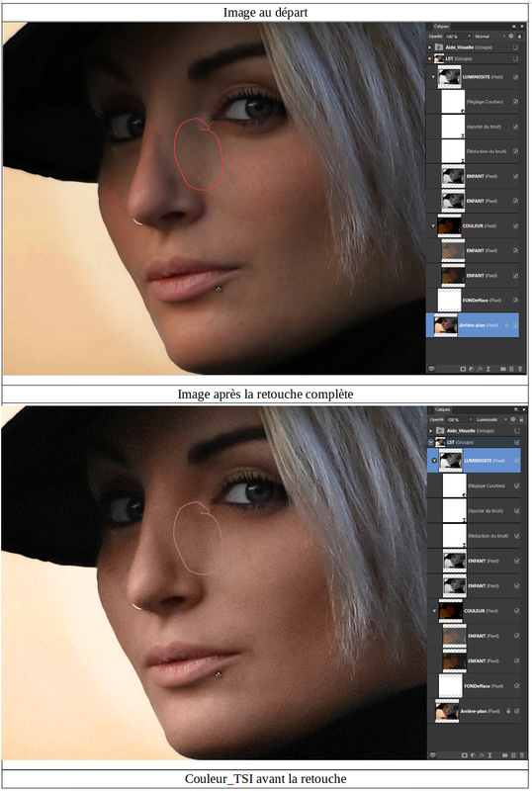532x791 pixels.
Task: Open panel options menu icon in Image au départ Calques panel
Action: click(x=514, y=27)
